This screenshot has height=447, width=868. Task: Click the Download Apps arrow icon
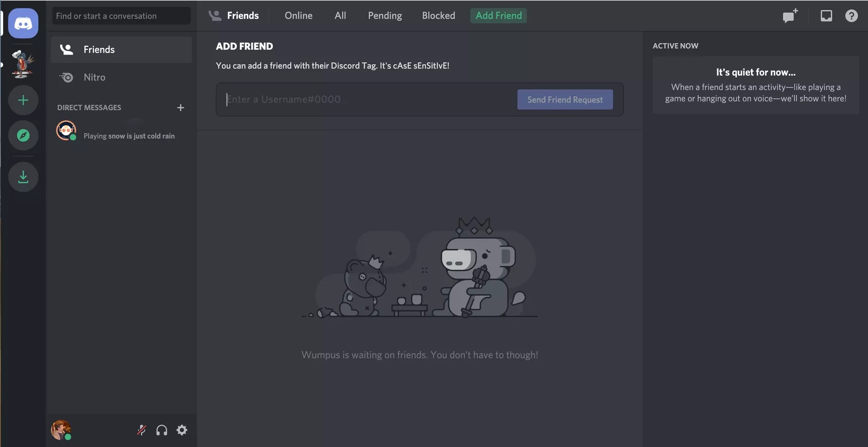[x=23, y=177]
